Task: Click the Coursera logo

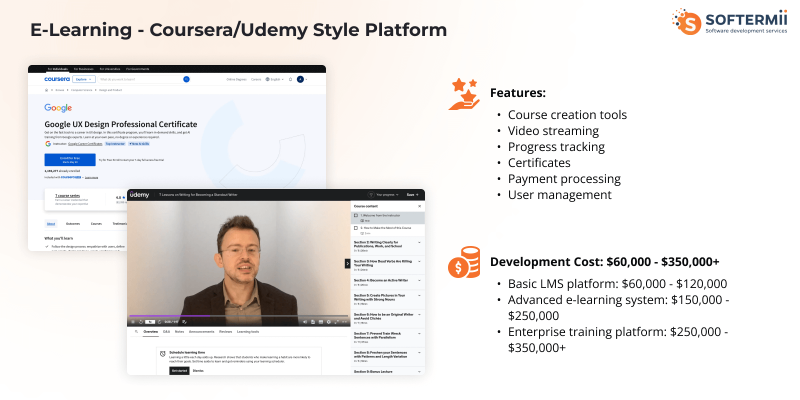Action: pyautogui.click(x=56, y=78)
